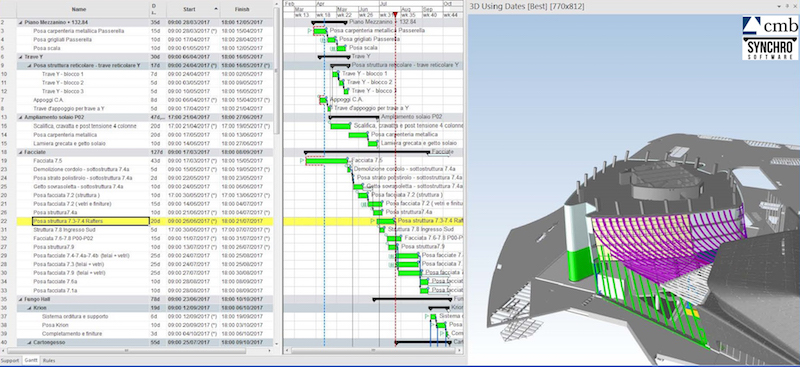Collapse Posa struttura reticolare - trave reticolare Y
The height and width of the screenshot is (367, 800).
click(29, 65)
